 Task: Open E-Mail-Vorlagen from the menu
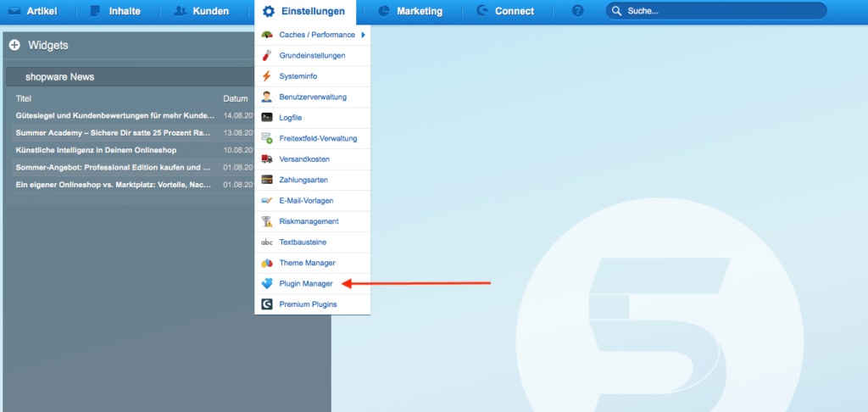[312, 201]
